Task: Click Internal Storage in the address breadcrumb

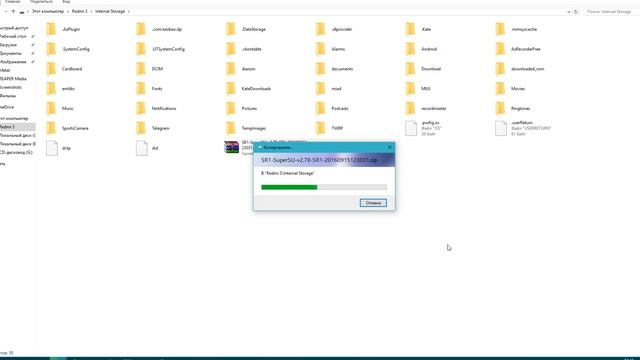Action: point(110,11)
